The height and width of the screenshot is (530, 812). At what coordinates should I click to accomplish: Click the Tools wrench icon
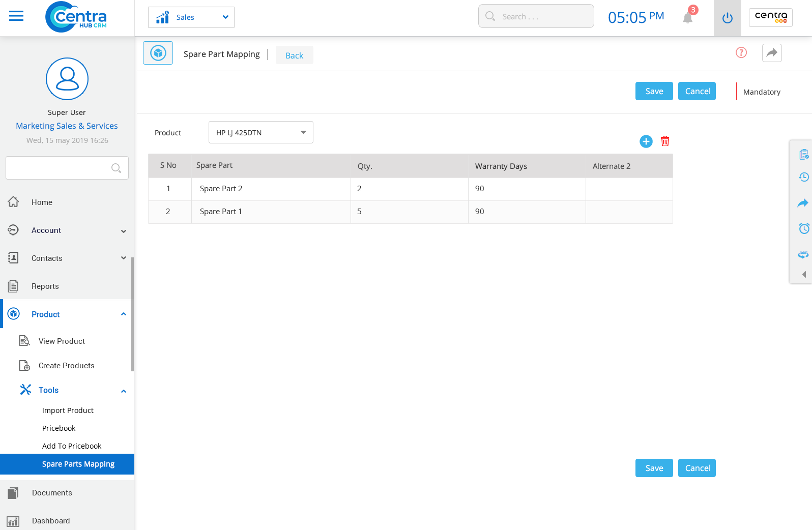(25, 390)
